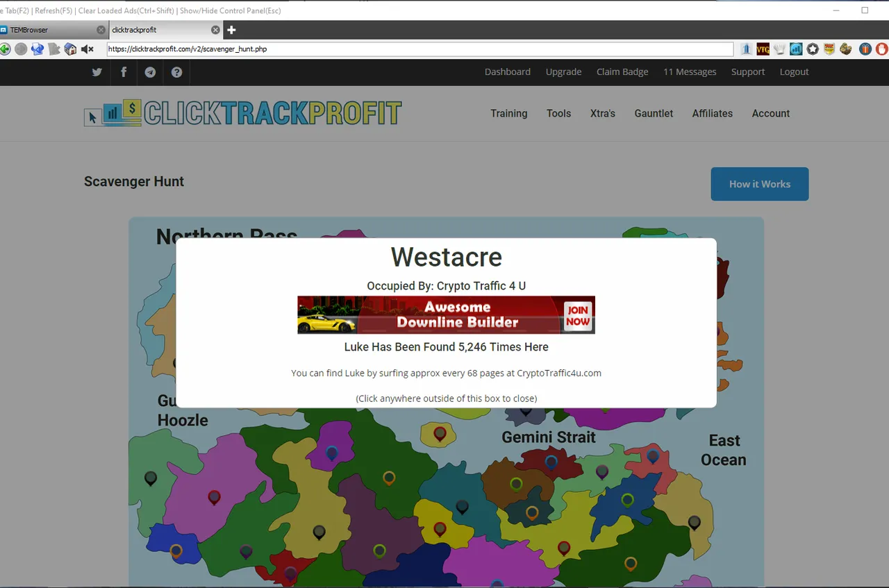889x588 pixels.
Task: Click the URL address bar
Action: tap(420, 49)
